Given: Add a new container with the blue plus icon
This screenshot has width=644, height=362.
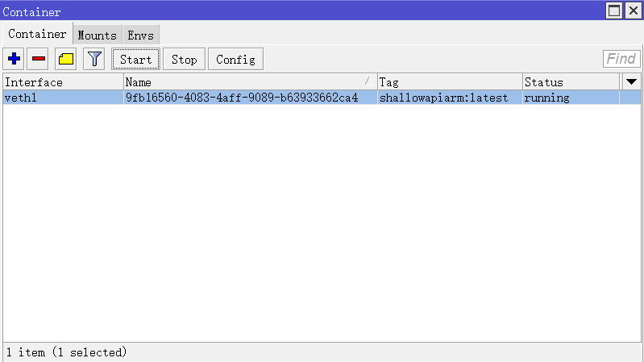Looking at the screenshot, I should click(x=14, y=59).
